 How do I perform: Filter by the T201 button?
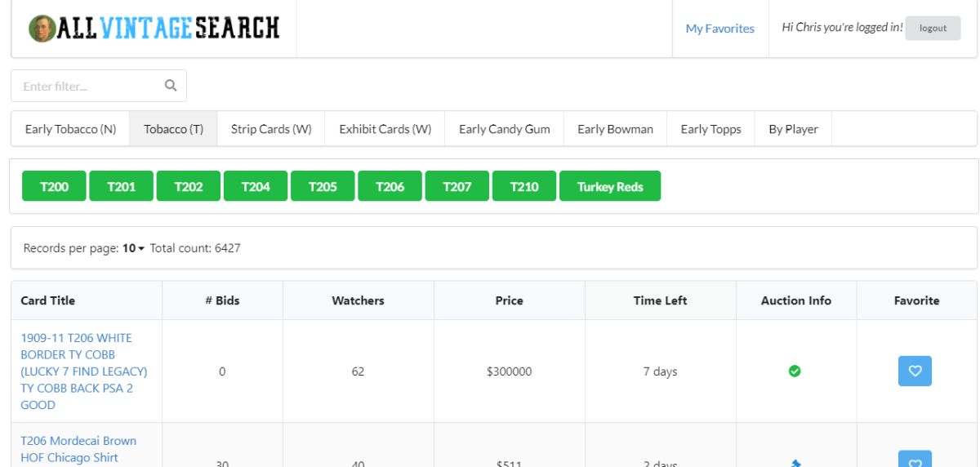(x=122, y=186)
